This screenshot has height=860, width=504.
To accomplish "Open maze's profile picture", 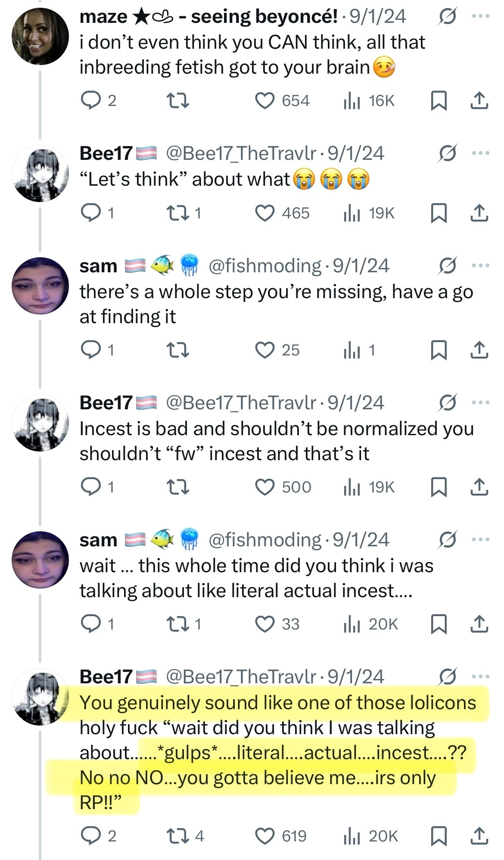I will point(40,36).
